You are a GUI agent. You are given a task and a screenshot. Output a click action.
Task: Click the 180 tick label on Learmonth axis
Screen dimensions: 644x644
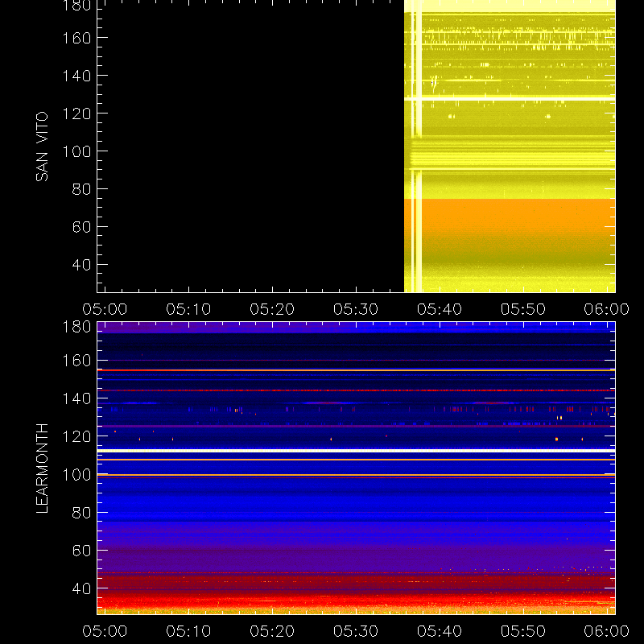76,327
